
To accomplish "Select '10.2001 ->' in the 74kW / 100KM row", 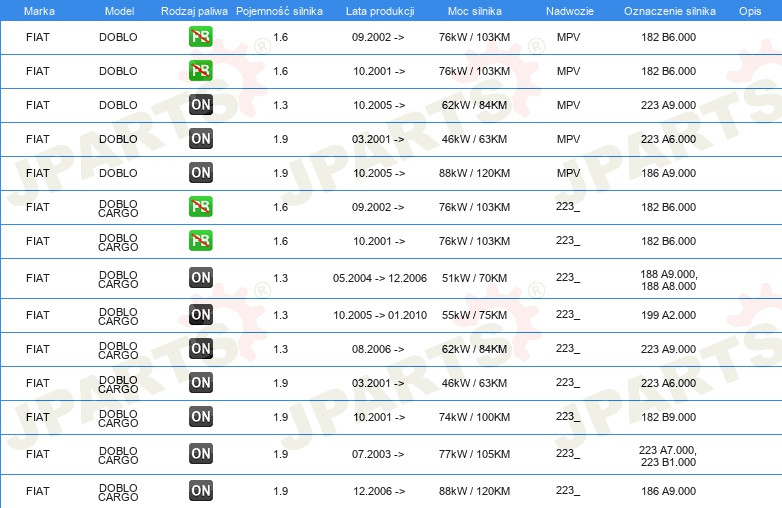I will 379,417.
